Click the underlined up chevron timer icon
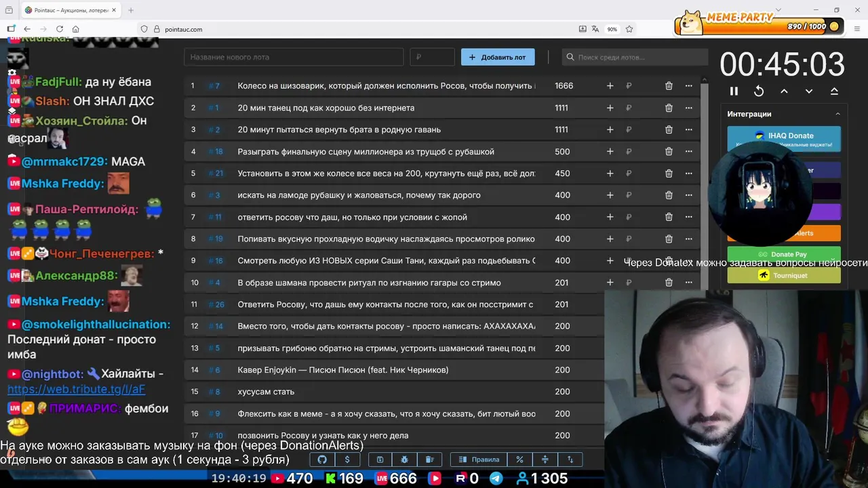 coord(834,91)
